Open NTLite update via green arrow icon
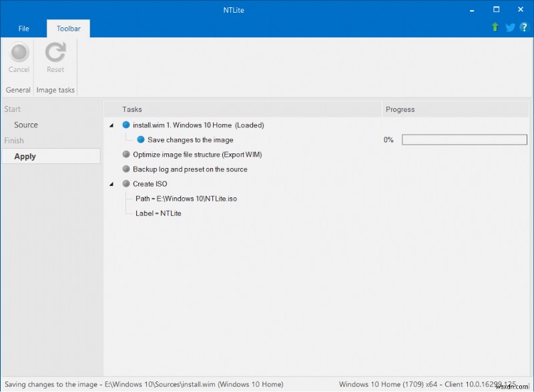534x392 pixels. click(495, 27)
